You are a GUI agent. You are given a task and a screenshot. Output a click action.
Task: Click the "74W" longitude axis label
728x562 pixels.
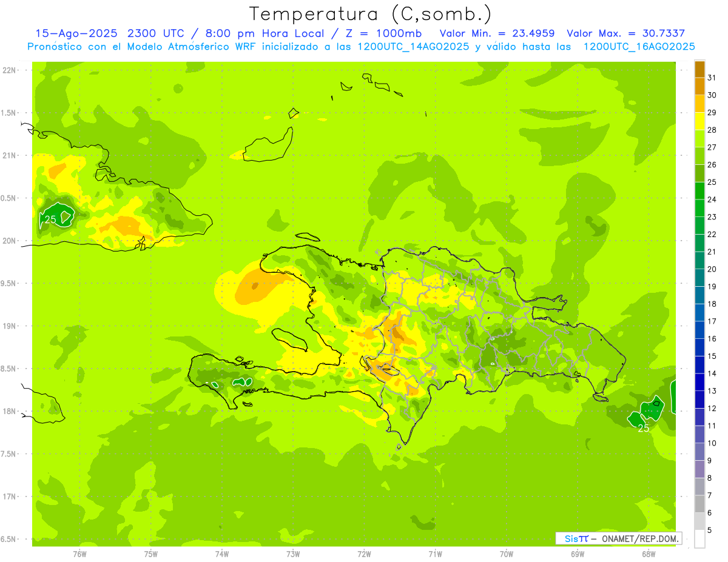pos(222,554)
